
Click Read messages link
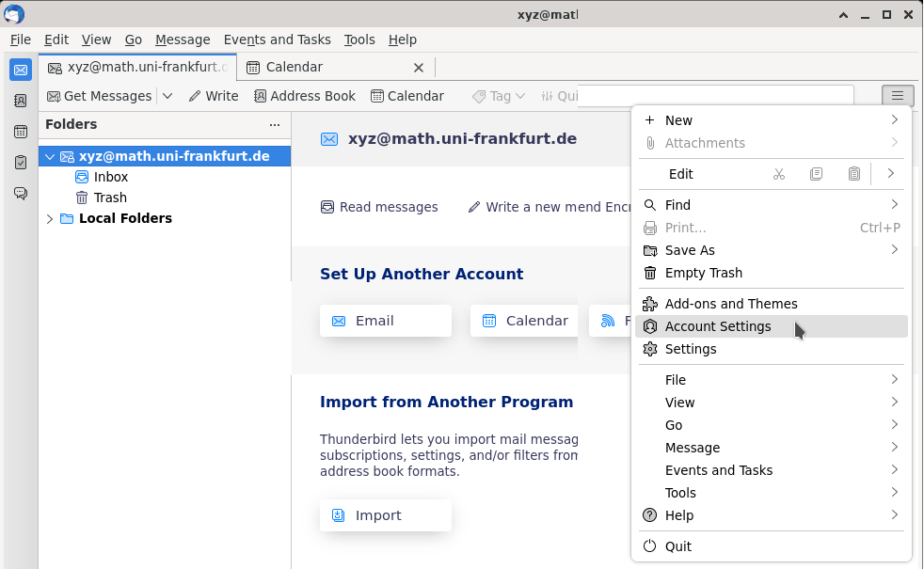point(379,207)
